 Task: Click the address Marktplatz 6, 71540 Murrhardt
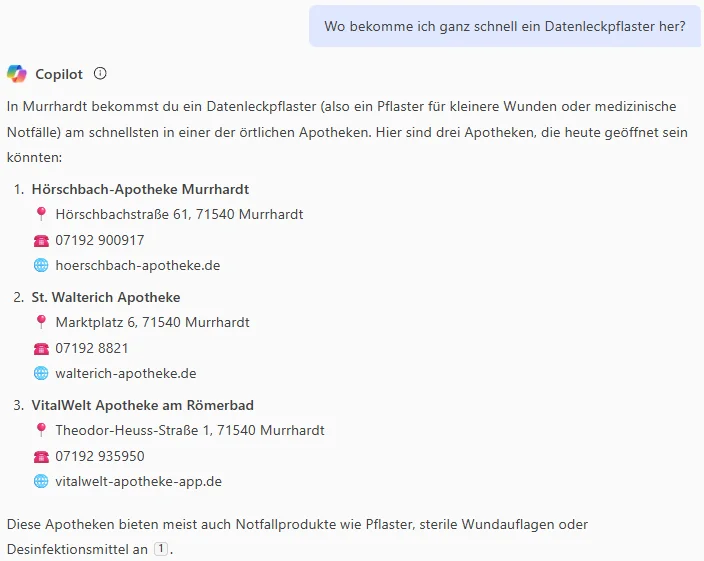pyautogui.click(x=152, y=323)
